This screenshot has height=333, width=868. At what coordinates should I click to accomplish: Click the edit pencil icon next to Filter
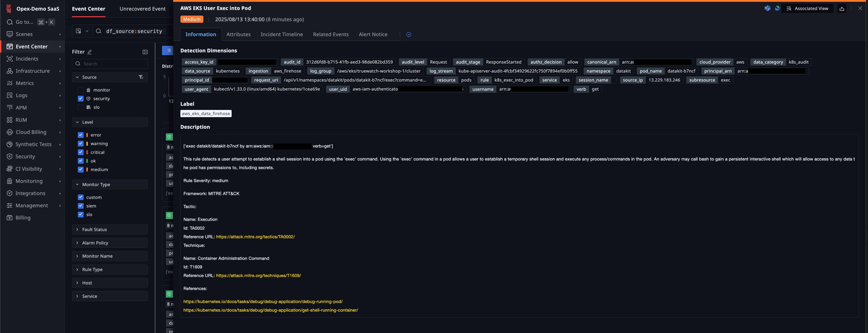[x=90, y=52]
